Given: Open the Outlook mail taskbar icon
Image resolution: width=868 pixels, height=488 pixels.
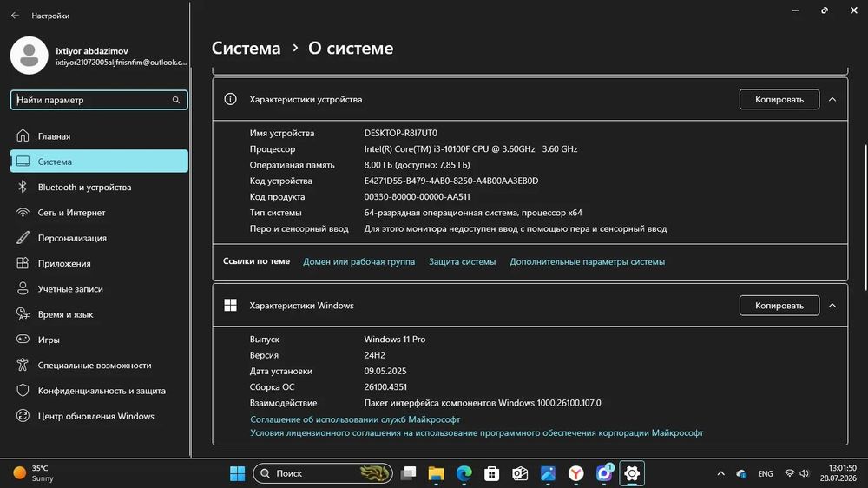Looking at the screenshot, I should click(x=520, y=473).
